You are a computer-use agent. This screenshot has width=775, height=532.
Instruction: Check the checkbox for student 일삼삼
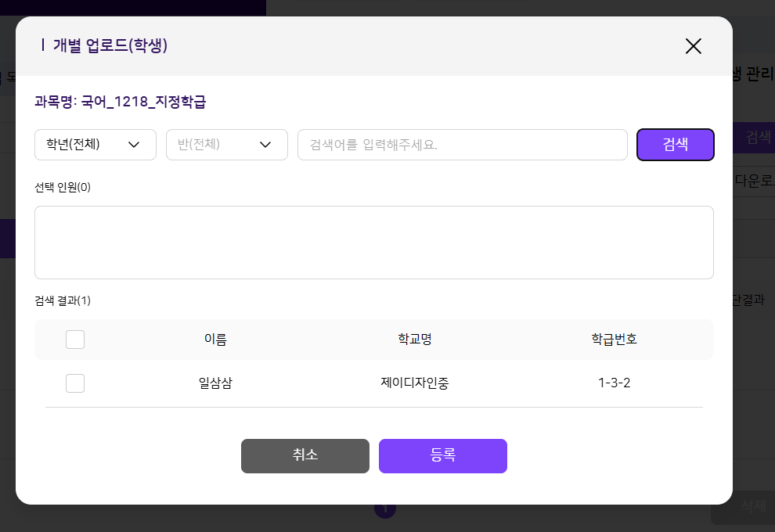(75, 383)
